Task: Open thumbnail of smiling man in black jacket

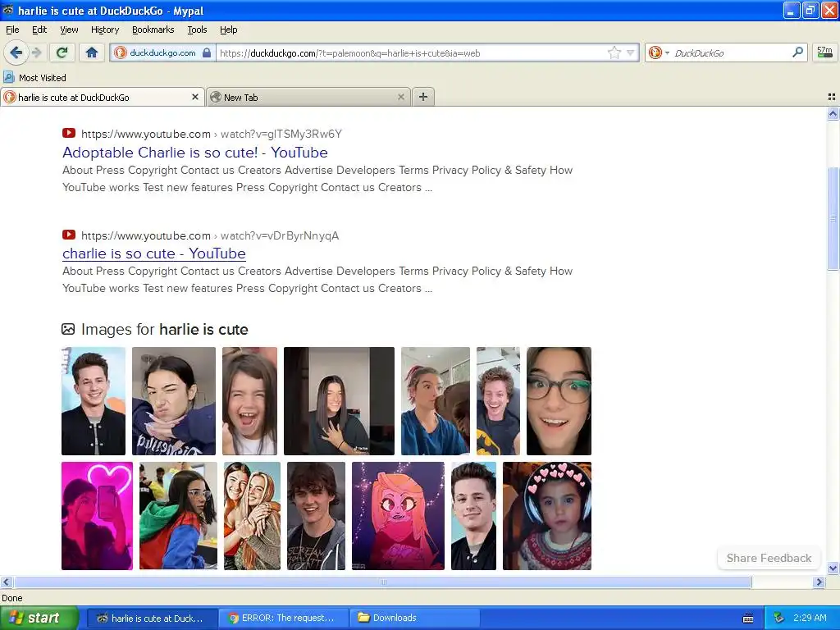Action: pyautogui.click(x=94, y=400)
